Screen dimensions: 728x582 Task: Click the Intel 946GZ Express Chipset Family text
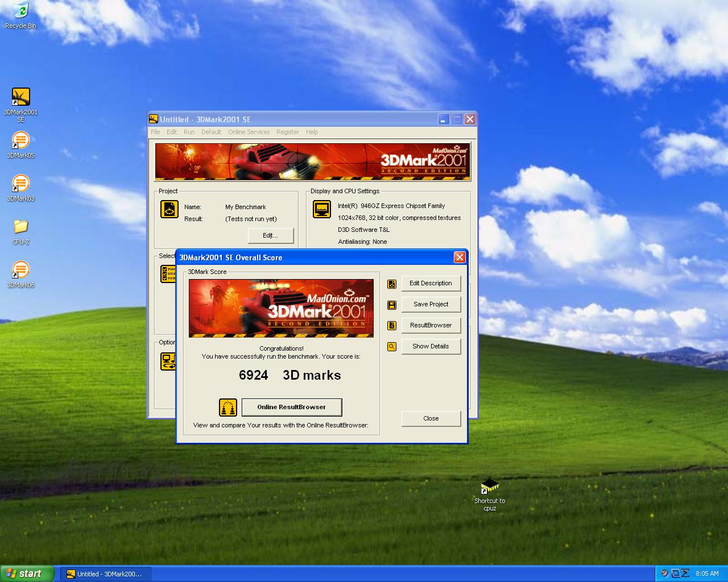point(391,206)
